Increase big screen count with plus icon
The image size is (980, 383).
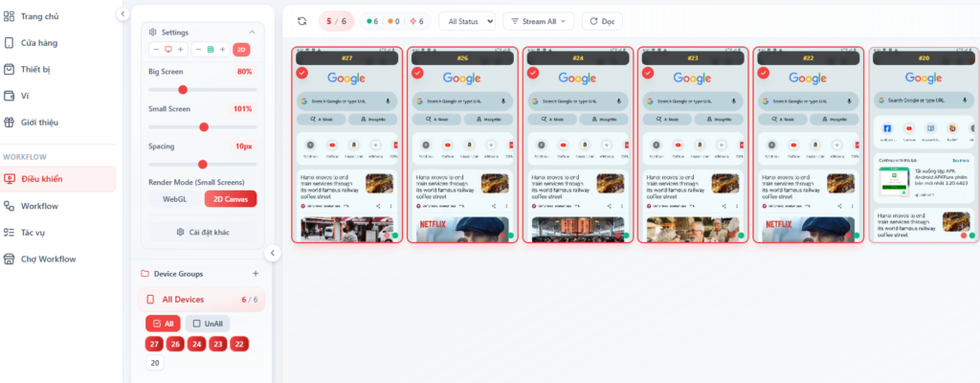tap(180, 49)
